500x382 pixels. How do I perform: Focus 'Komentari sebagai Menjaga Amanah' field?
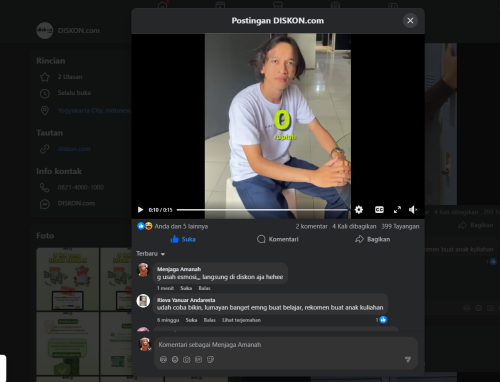[286, 345]
